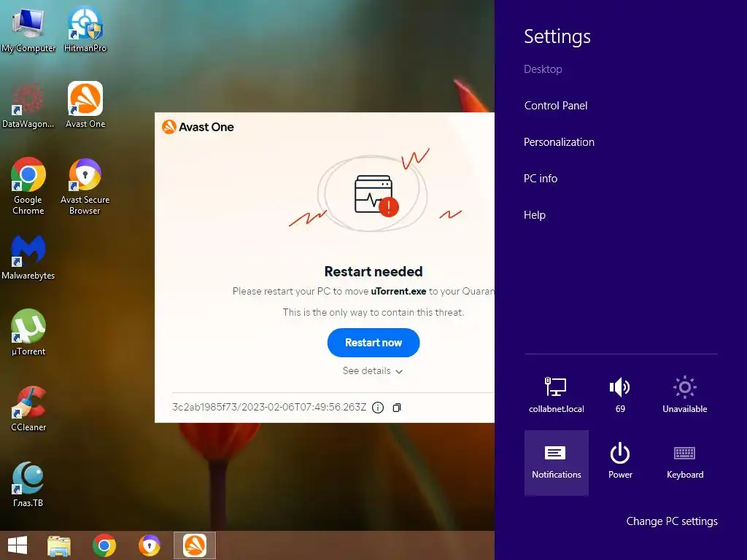Open the Глаз.ТВ desktop shortcut
747x560 pixels.
point(28,484)
